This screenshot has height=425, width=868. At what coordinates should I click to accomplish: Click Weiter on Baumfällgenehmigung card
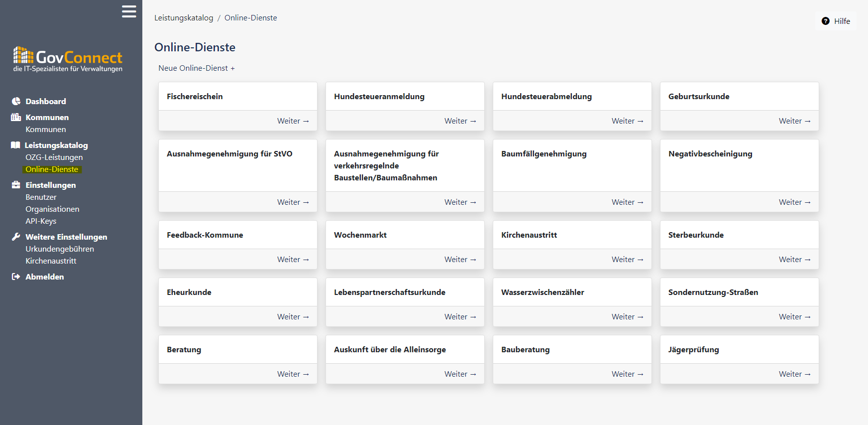coord(628,202)
